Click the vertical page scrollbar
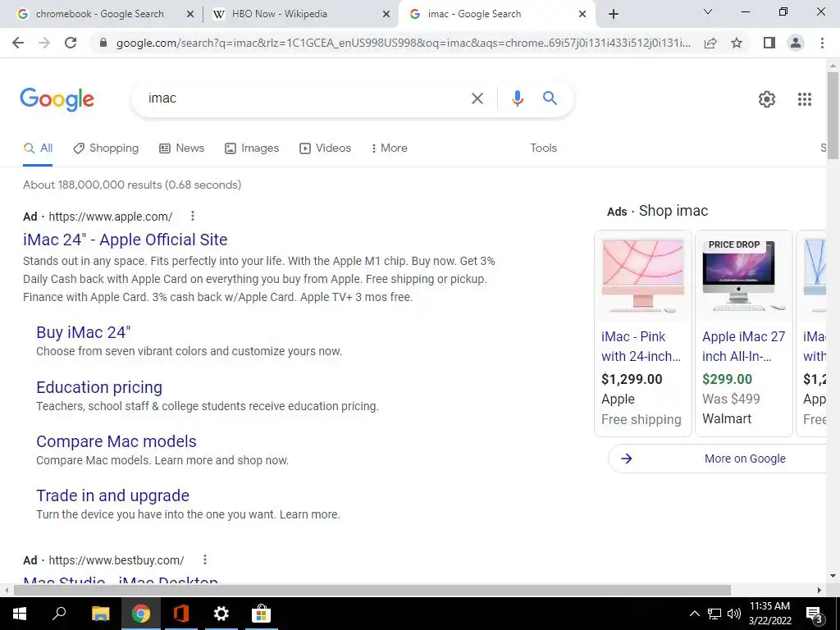The height and width of the screenshot is (630, 840). (833, 115)
